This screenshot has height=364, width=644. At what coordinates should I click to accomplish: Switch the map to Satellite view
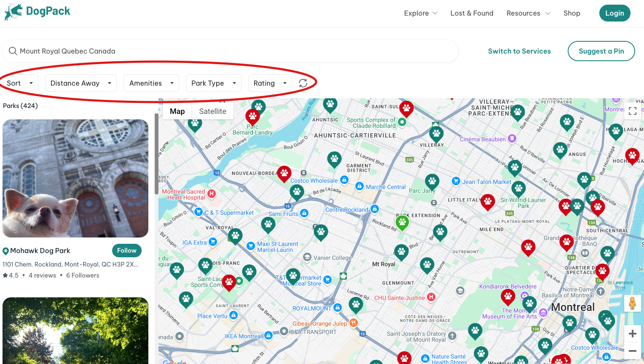coord(212,111)
